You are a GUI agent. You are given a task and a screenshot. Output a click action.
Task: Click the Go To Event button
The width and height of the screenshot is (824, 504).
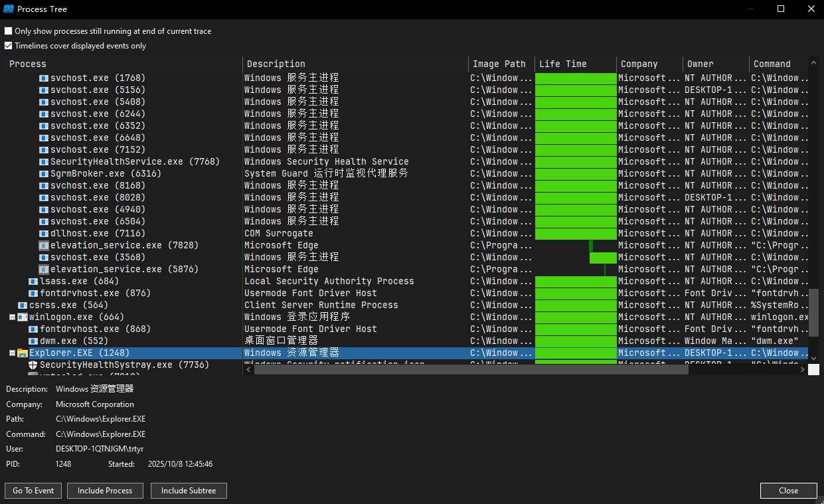click(x=34, y=491)
